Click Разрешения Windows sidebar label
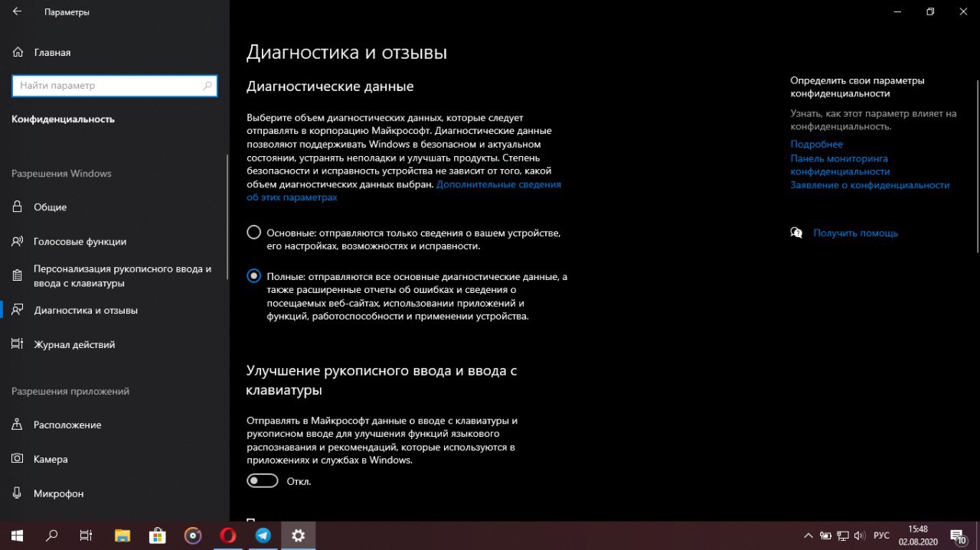The height and width of the screenshot is (550, 980). point(61,174)
